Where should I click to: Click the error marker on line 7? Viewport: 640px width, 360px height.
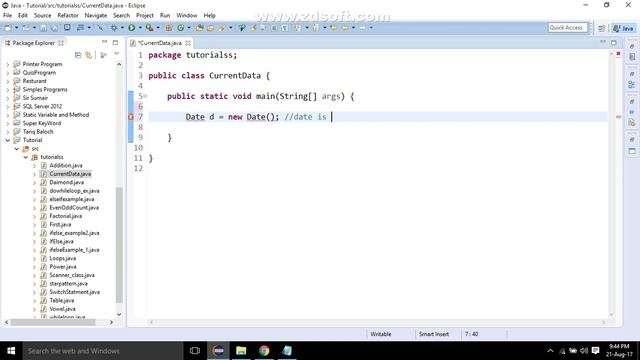131,117
